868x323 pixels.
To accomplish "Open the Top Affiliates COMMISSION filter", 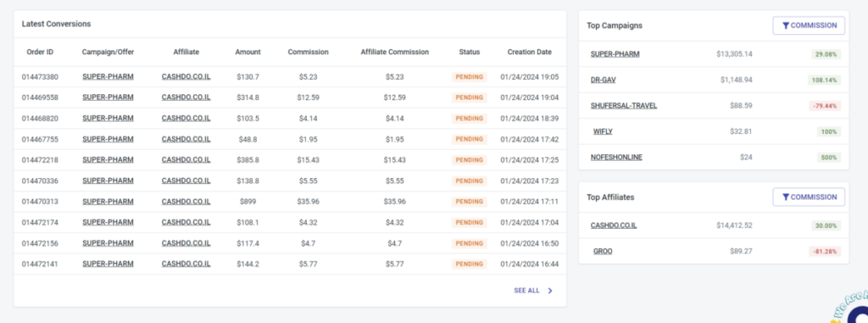I will 809,198.
